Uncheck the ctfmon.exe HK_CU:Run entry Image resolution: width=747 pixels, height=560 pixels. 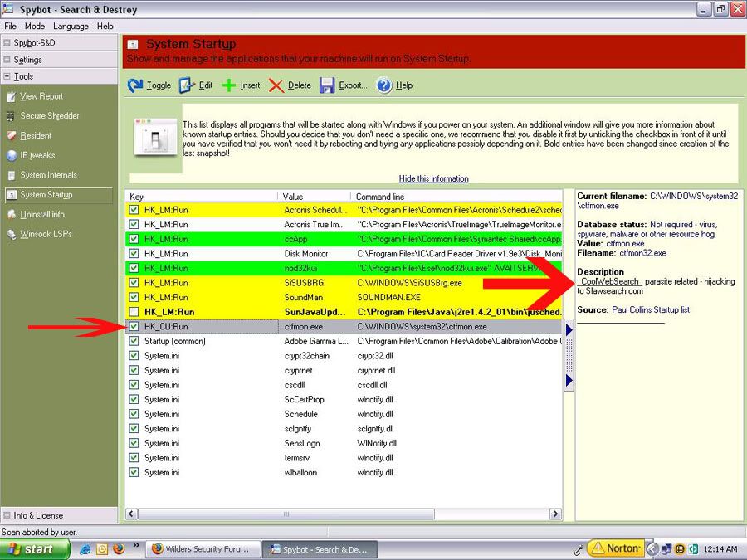tap(134, 327)
